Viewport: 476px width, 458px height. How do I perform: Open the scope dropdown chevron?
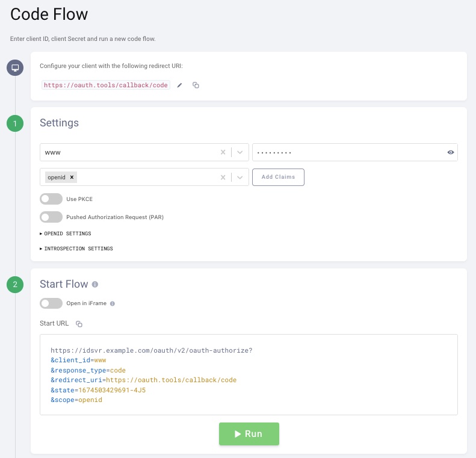[x=240, y=178]
